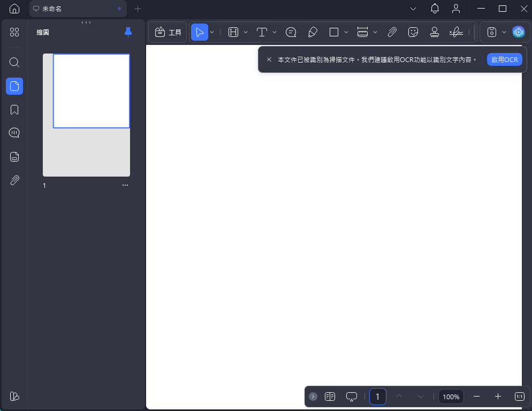Click the comment bubble tool
Viewport: 532px width, 411px height.
(x=291, y=32)
